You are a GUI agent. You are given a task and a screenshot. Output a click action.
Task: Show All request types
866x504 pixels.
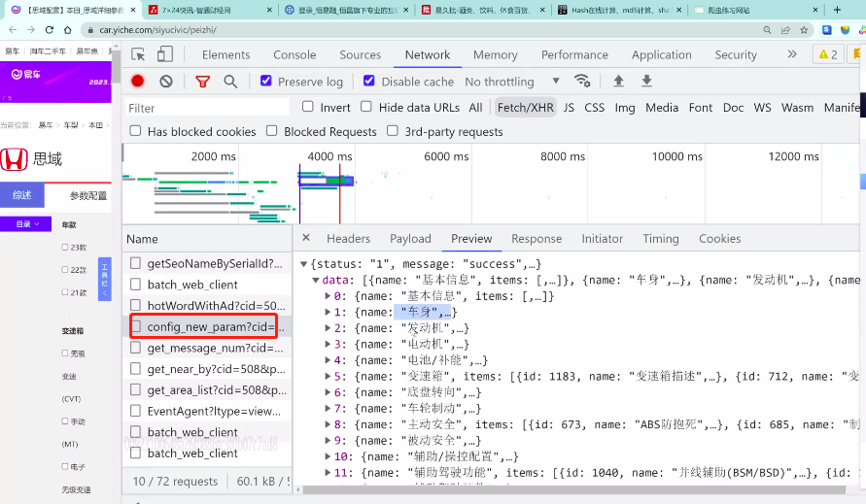(475, 108)
